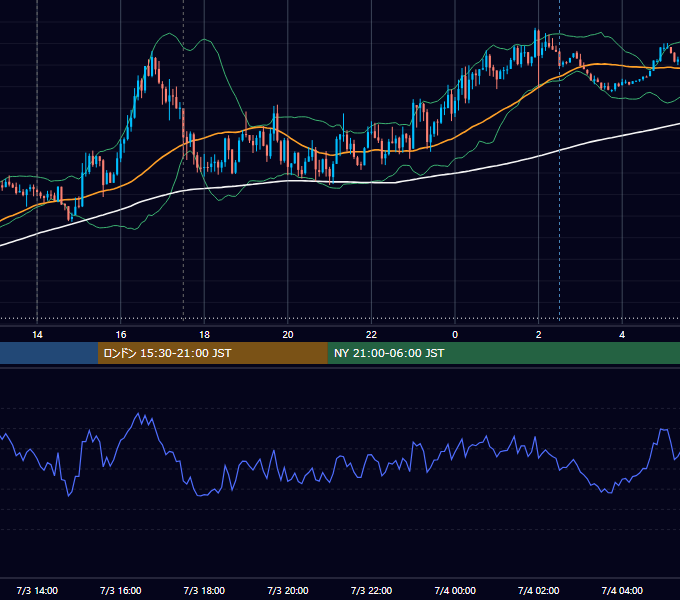Click the 7/4 04:00 date label
Image resolution: width=680 pixels, height=600 pixels.
tap(622, 590)
